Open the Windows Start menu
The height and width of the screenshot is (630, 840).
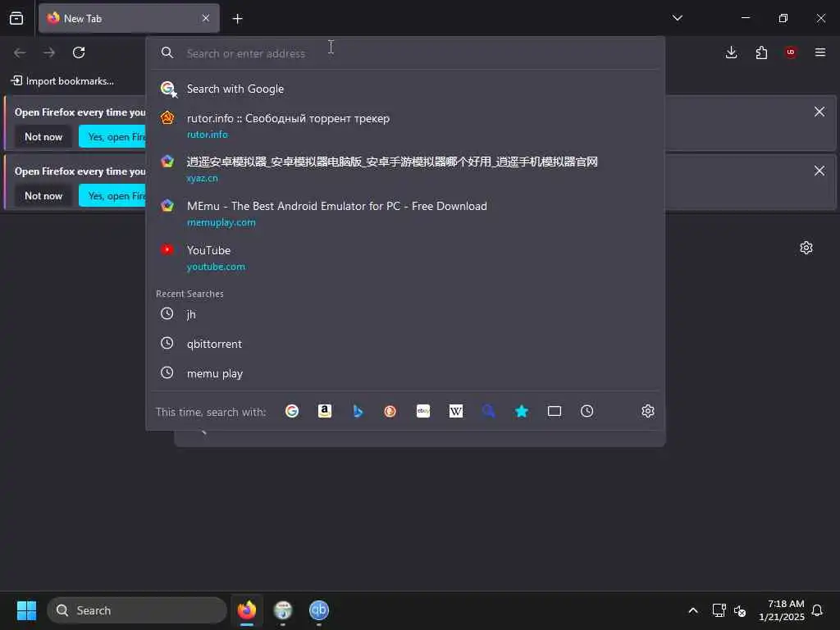[x=26, y=610]
